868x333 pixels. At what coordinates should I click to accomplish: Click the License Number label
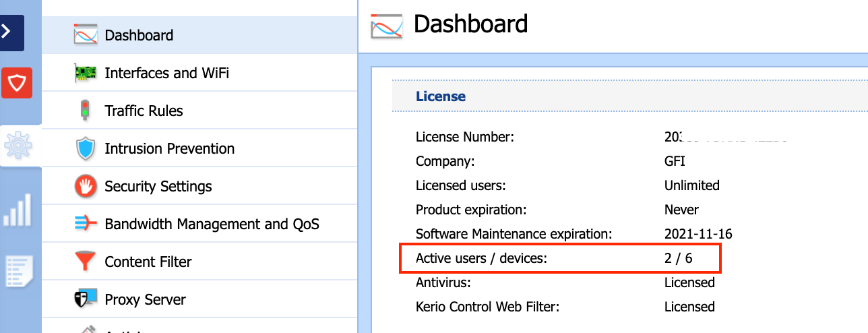click(465, 137)
